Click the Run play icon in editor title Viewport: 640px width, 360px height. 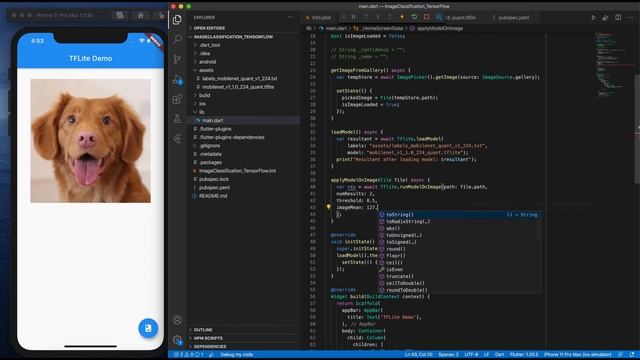coord(593,18)
